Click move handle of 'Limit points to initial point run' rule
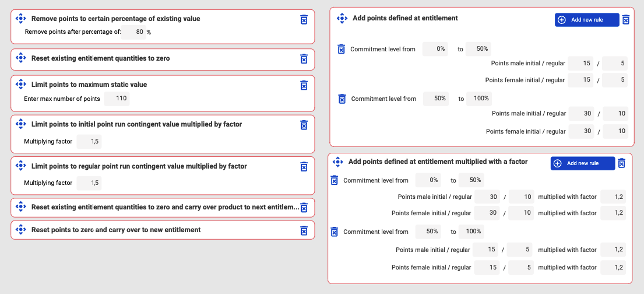Screen dimensions: 644x294 click(20, 124)
